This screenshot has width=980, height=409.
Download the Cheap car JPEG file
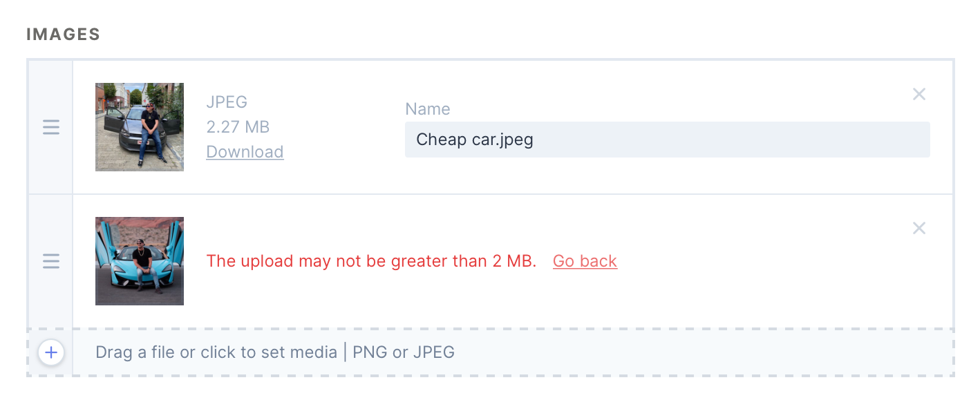pyautogui.click(x=245, y=152)
